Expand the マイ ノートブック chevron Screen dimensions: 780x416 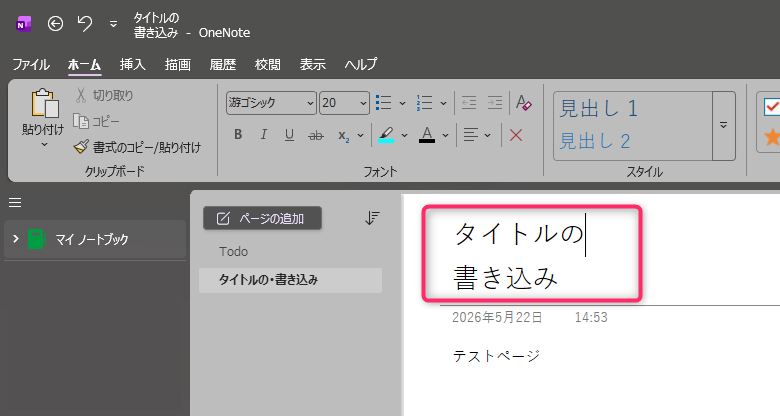pos(15,239)
